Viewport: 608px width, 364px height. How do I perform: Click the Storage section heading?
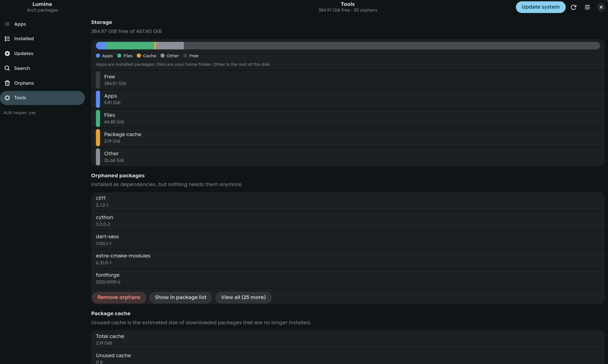102,22
